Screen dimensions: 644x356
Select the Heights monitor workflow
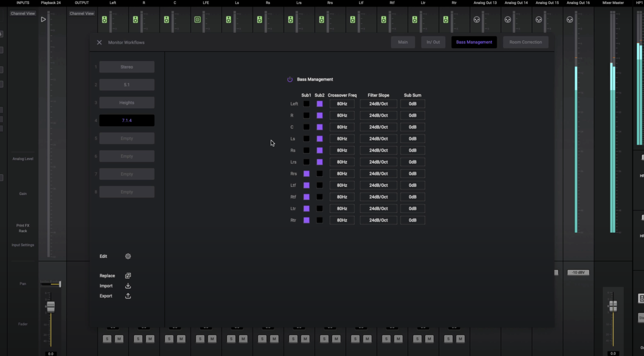pyautogui.click(x=127, y=103)
